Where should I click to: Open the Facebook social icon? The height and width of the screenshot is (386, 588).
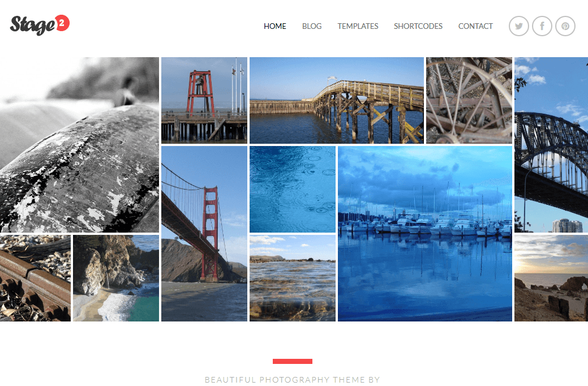coord(542,26)
